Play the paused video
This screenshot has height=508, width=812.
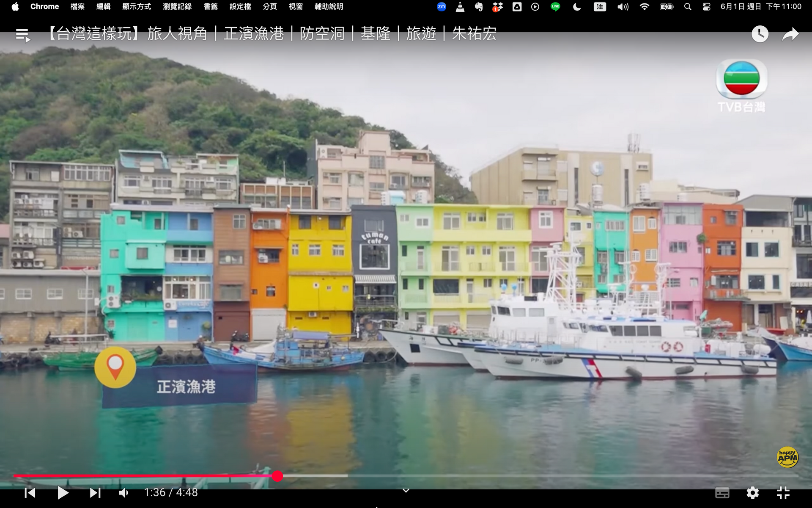point(63,493)
